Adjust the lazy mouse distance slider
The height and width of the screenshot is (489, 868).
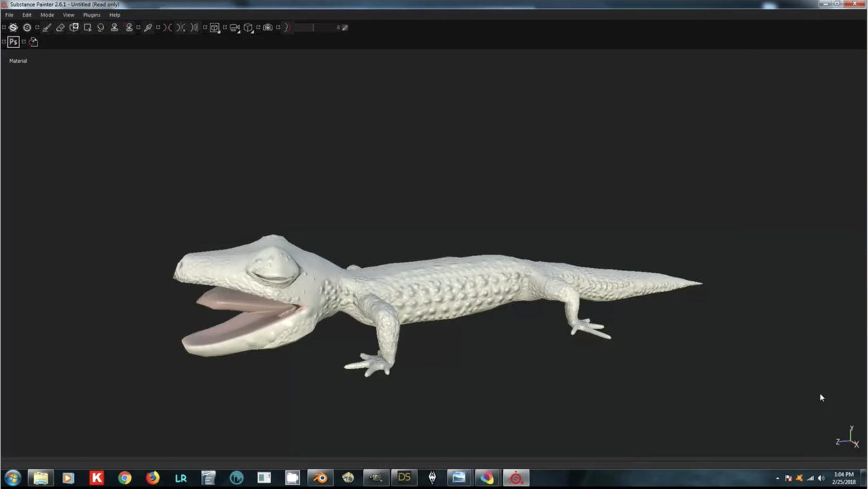317,27
